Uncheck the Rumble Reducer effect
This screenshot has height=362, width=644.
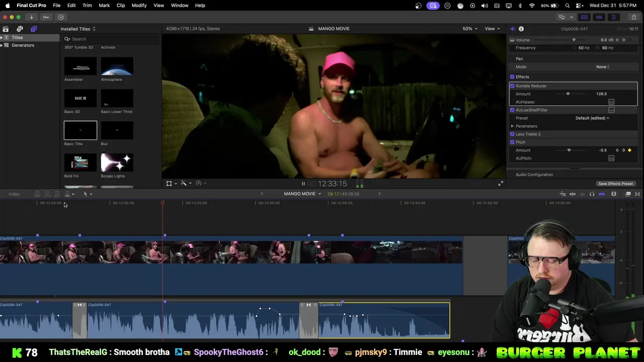coord(512,86)
